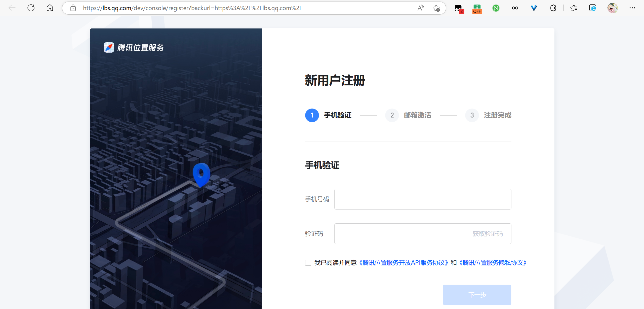Select step 2 邮箱激活 circle
This screenshot has width=644, height=309.
392,115
